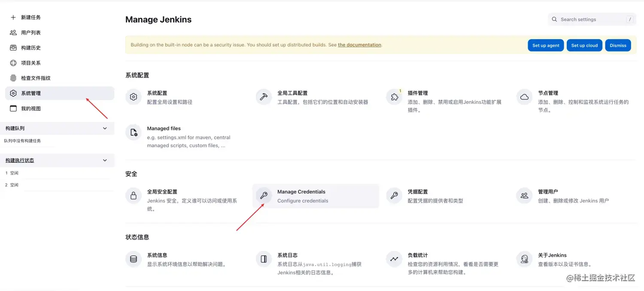The height and width of the screenshot is (291, 644).
Task: Open 项目关系 in the sidebar
Action: (31, 63)
